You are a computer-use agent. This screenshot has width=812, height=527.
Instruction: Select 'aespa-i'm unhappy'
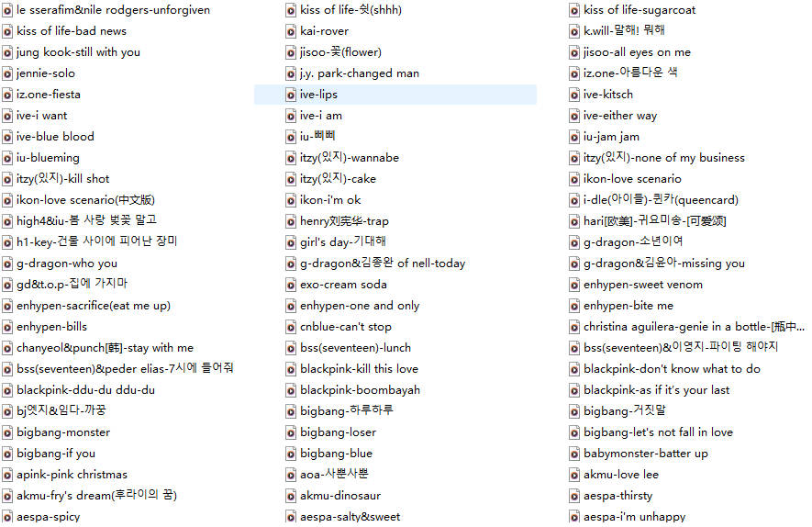(634, 517)
